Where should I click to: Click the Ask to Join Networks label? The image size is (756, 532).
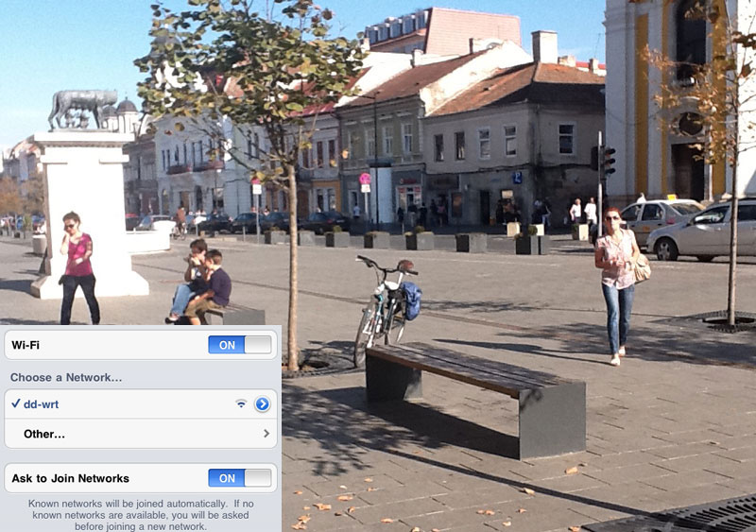70,478
